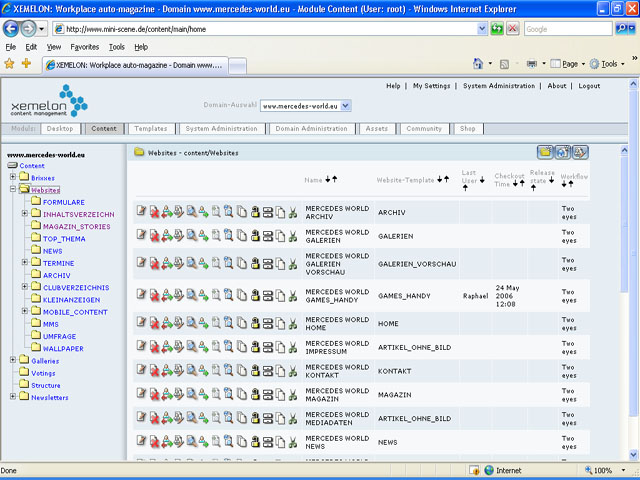Click new website globe icon in Websites header

pyautogui.click(x=562, y=152)
